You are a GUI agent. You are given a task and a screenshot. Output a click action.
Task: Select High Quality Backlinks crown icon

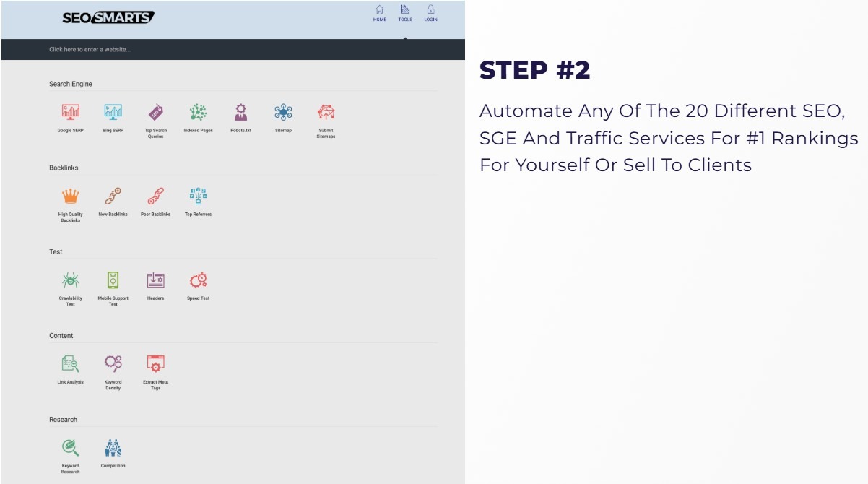coord(71,196)
